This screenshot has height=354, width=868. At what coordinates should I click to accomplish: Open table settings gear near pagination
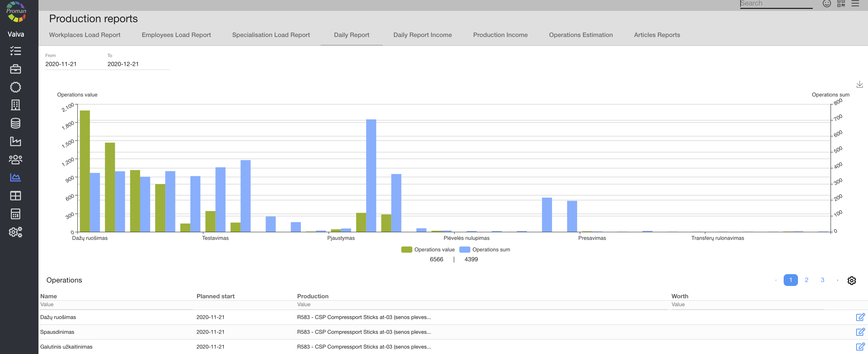click(x=851, y=280)
